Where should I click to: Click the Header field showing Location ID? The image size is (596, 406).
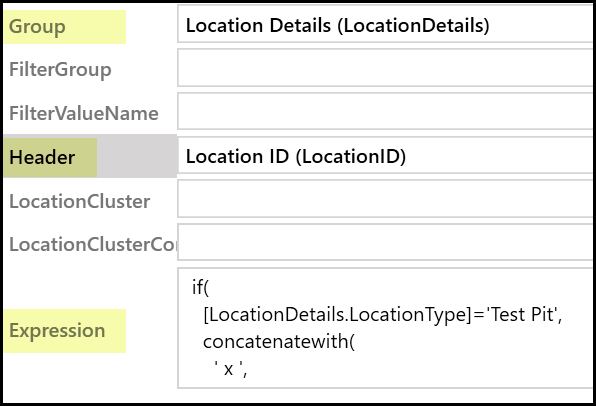tap(385, 155)
